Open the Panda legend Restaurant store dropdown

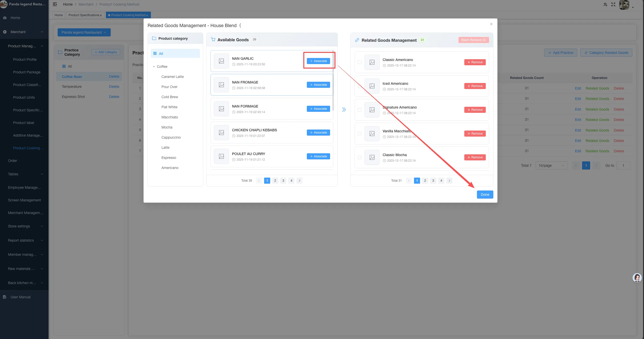coord(84,32)
